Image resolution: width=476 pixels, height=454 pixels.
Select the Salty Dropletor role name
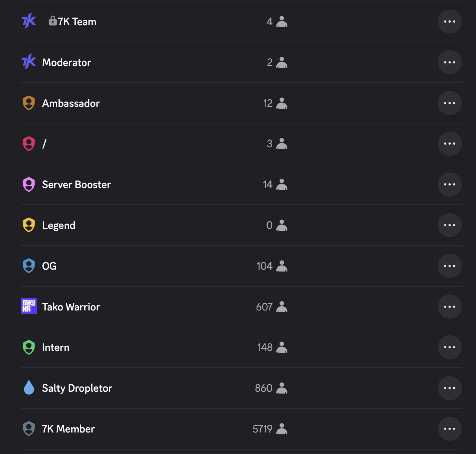77,388
